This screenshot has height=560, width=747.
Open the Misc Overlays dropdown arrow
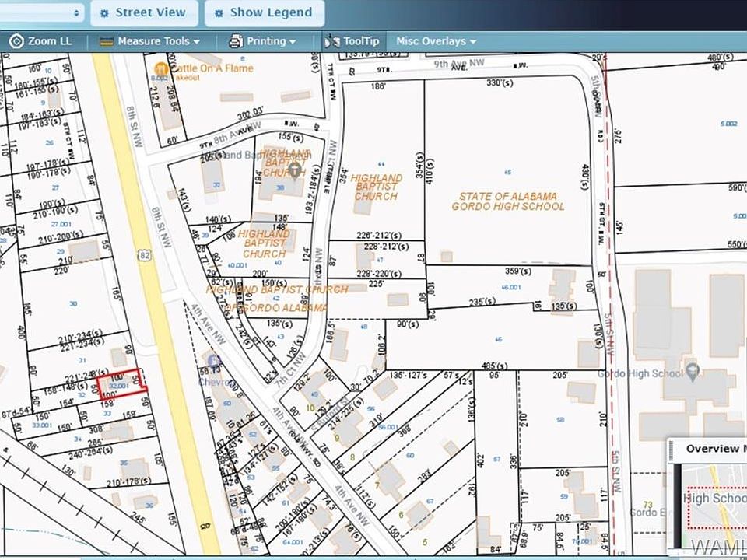click(472, 42)
